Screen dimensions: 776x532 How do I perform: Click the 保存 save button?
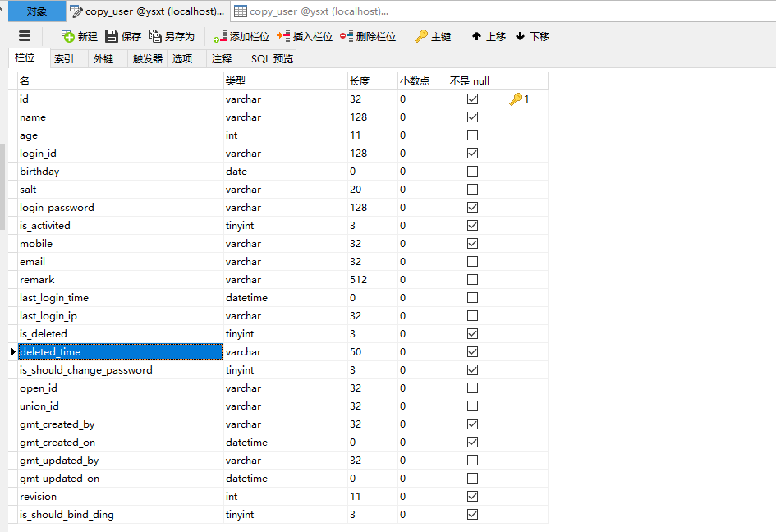coord(124,36)
